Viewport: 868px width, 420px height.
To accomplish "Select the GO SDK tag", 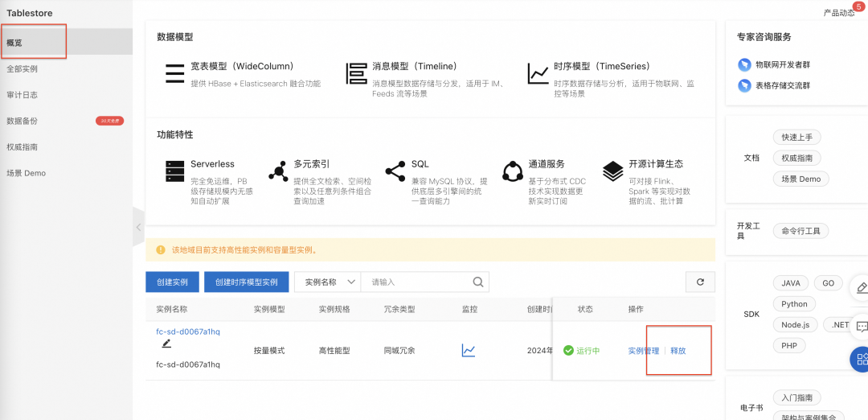I will pyautogui.click(x=828, y=282).
